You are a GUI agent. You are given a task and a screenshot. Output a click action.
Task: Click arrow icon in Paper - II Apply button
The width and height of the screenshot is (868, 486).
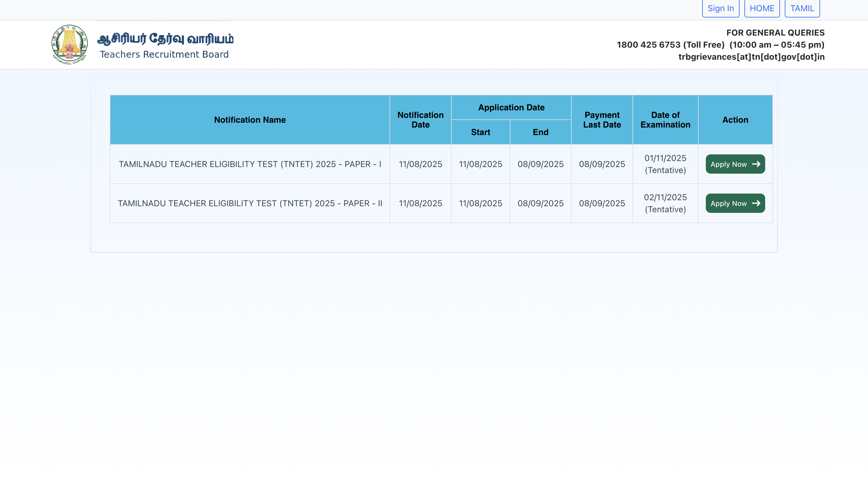756,203
